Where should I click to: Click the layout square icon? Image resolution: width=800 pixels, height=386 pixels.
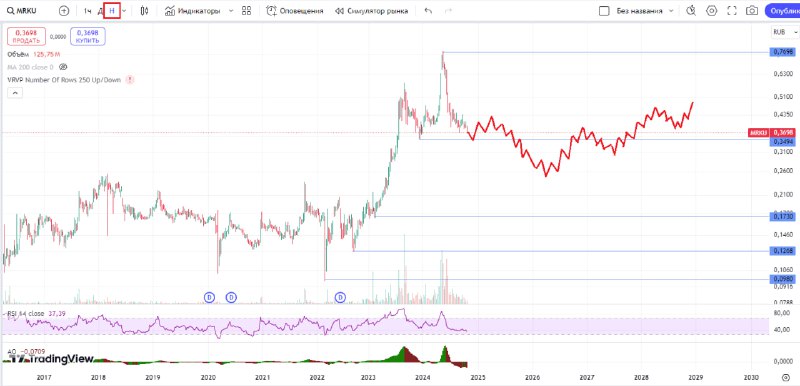[x=604, y=11]
